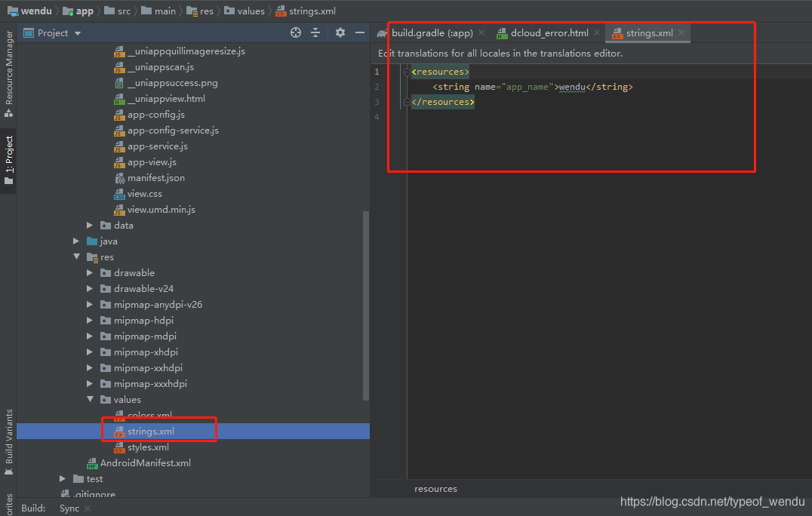Toggle the 1: Project side tab
Screen dimensions: 812x516
pyautogui.click(x=9, y=159)
